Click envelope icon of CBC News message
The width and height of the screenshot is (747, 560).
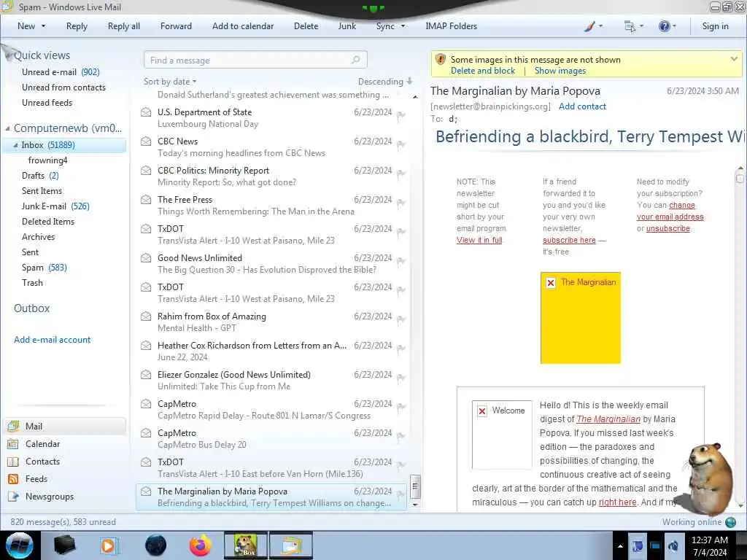146,141
